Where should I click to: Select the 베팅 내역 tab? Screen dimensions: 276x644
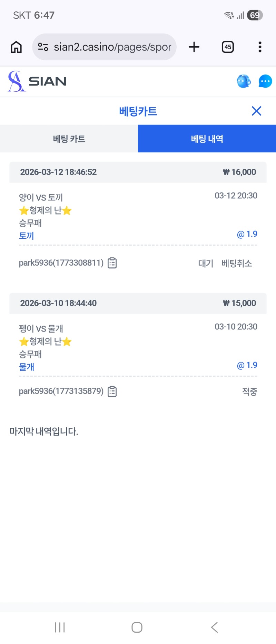[207, 139]
